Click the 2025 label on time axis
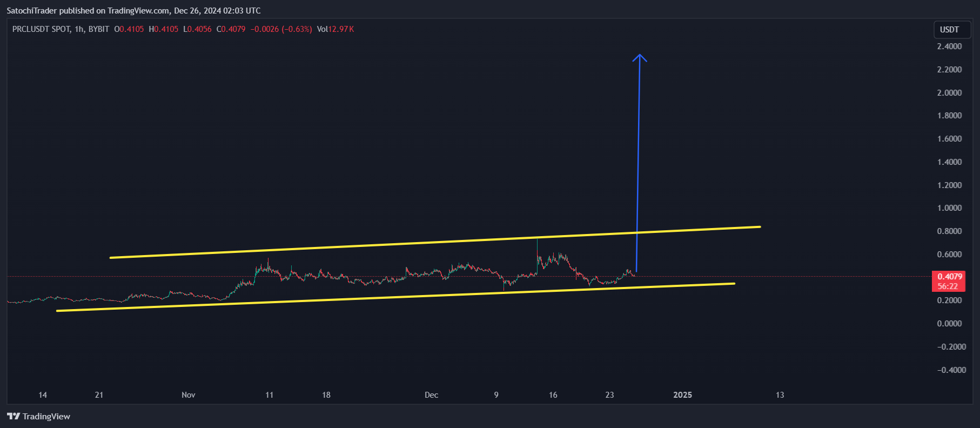This screenshot has width=980, height=428. [x=683, y=395]
